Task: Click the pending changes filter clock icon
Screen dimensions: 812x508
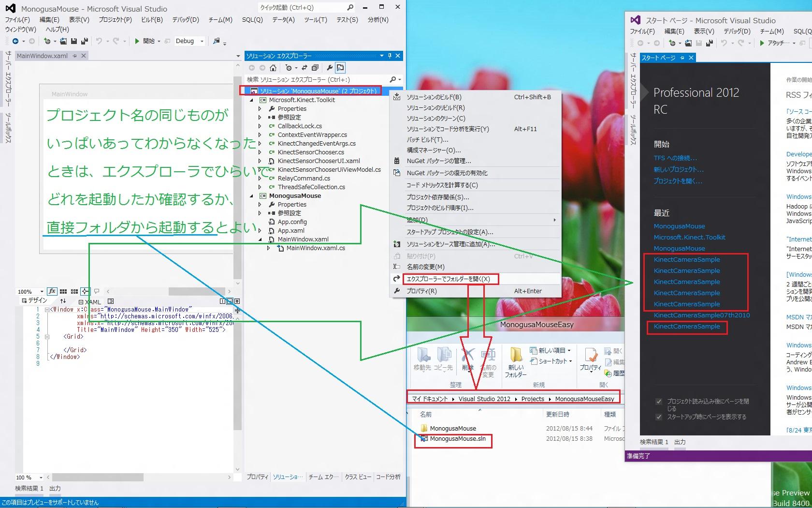Action: tap(289, 68)
